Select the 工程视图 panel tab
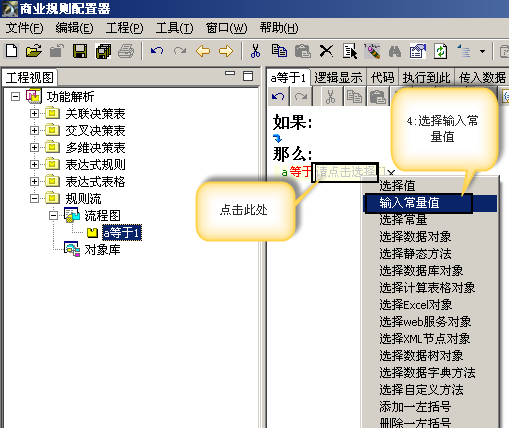509x428 pixels. (x=30, y=78)
